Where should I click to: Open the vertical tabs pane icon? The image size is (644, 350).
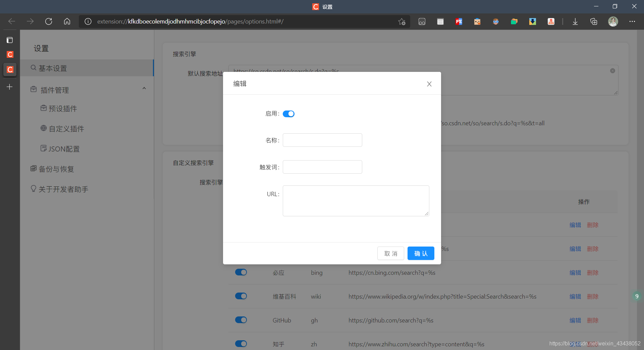[10, 40]
